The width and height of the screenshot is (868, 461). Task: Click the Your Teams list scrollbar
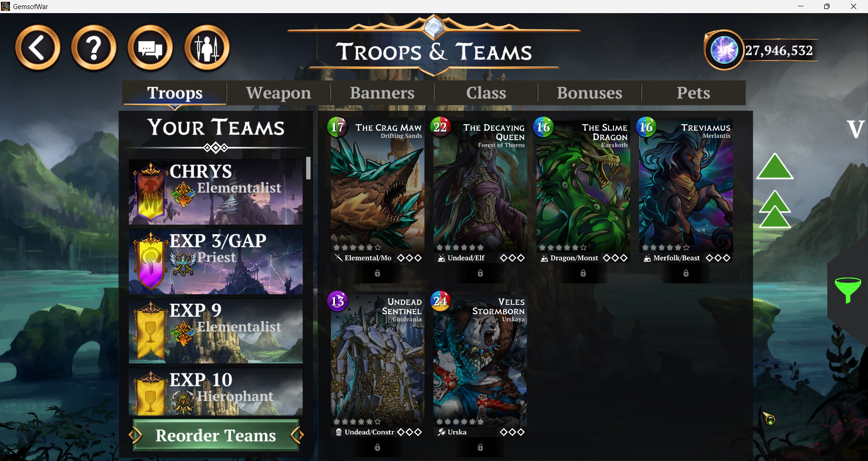[308, 168]
